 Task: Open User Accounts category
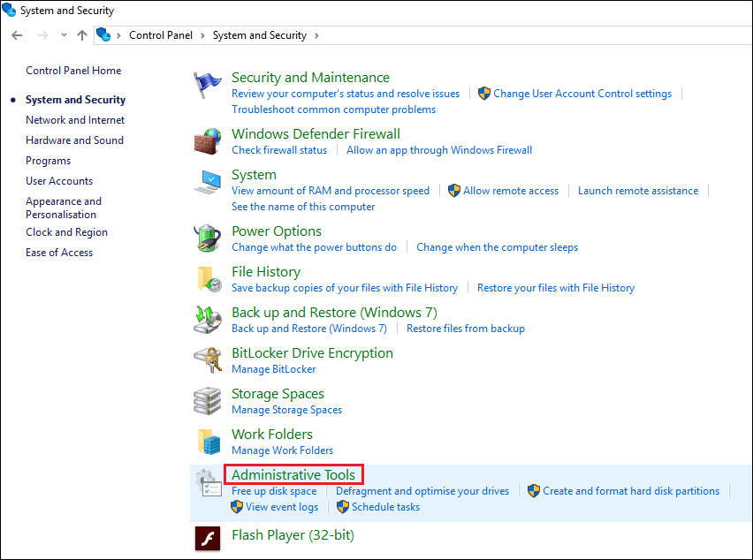59,181
